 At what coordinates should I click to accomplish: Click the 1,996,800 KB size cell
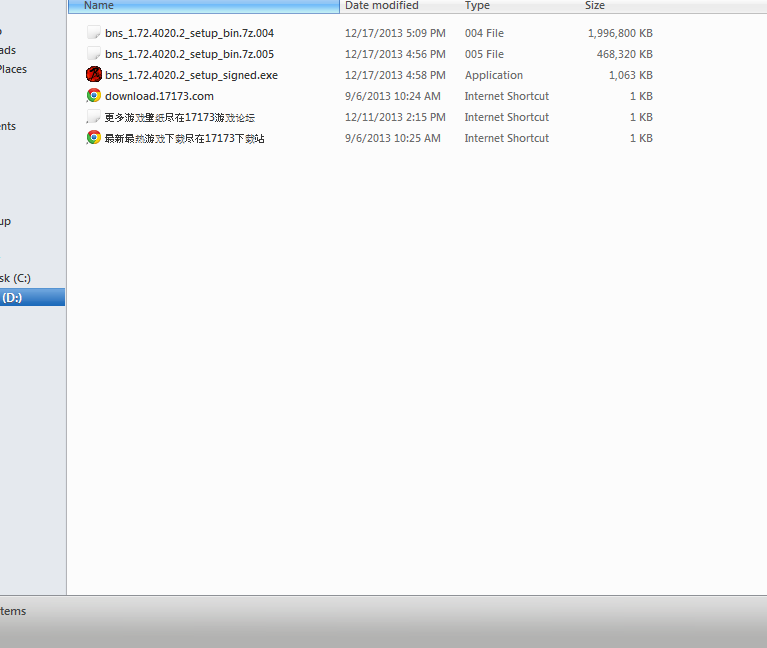pos(620,33)
